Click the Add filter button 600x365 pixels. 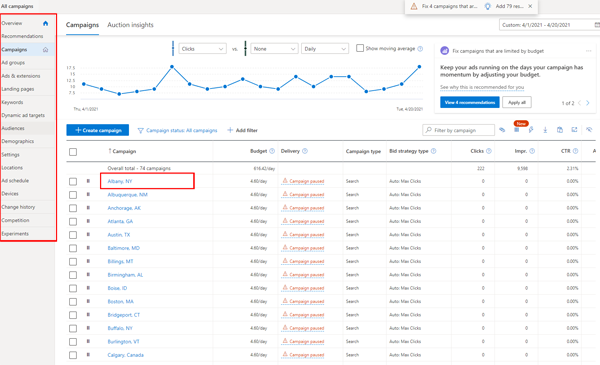point(243,130)
